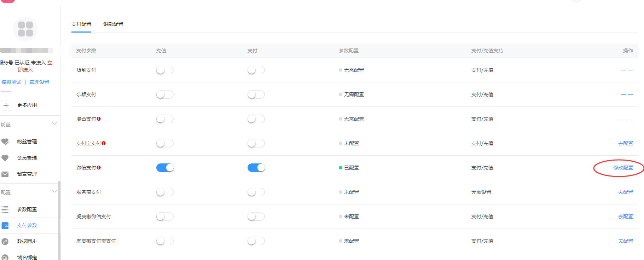Click 修改配置 for 微信支付

coord(623,168)
